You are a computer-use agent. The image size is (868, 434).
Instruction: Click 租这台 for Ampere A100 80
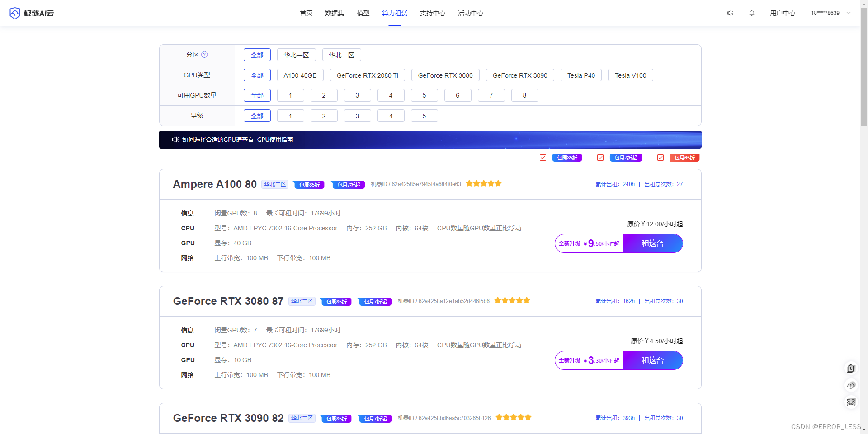coord(653,243)
